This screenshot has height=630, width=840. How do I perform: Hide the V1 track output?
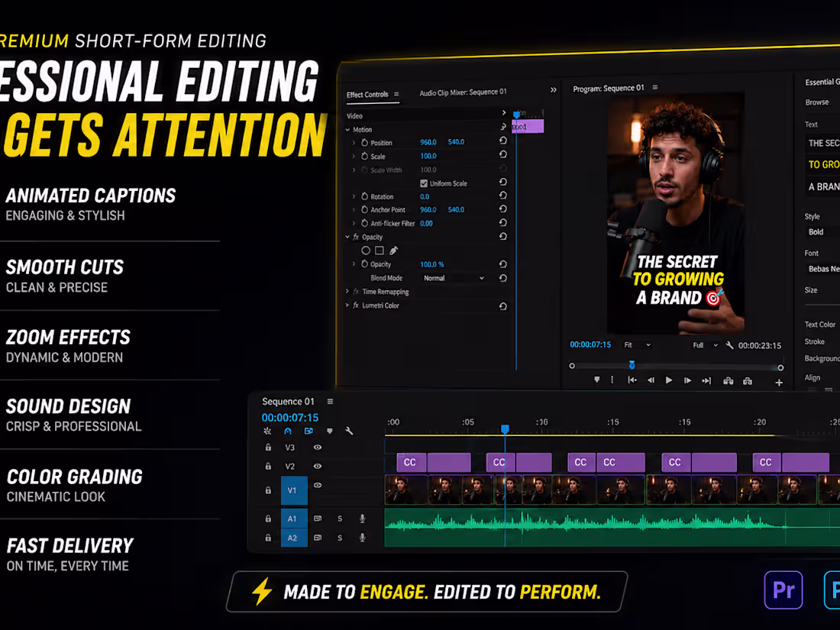point(318,486)
